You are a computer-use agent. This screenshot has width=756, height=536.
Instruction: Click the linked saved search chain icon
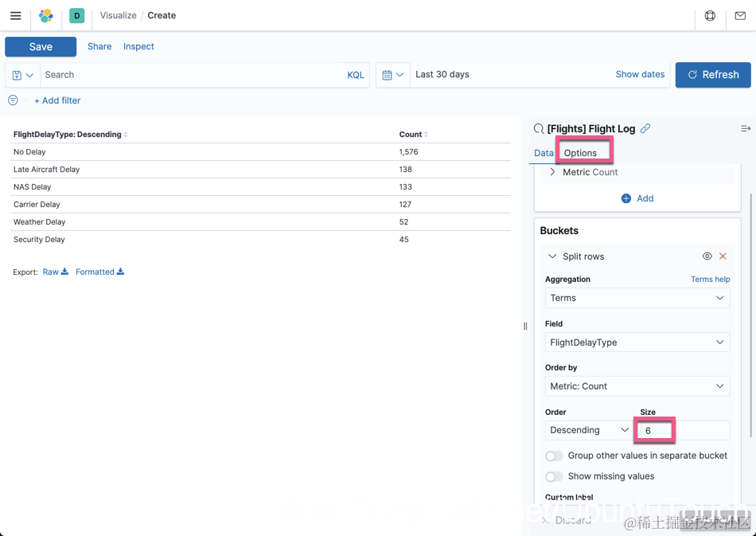tap(645, 128)
